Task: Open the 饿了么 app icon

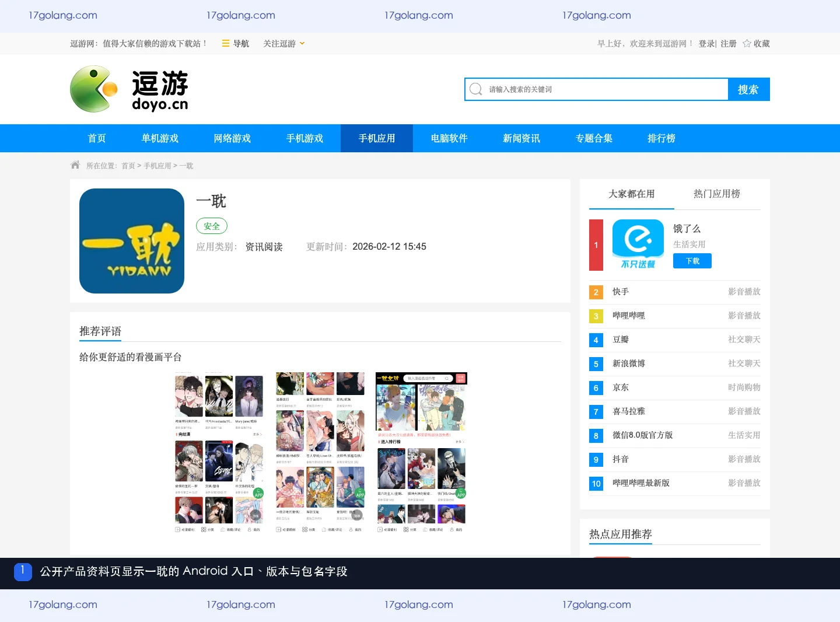Action: click(638, 245)
